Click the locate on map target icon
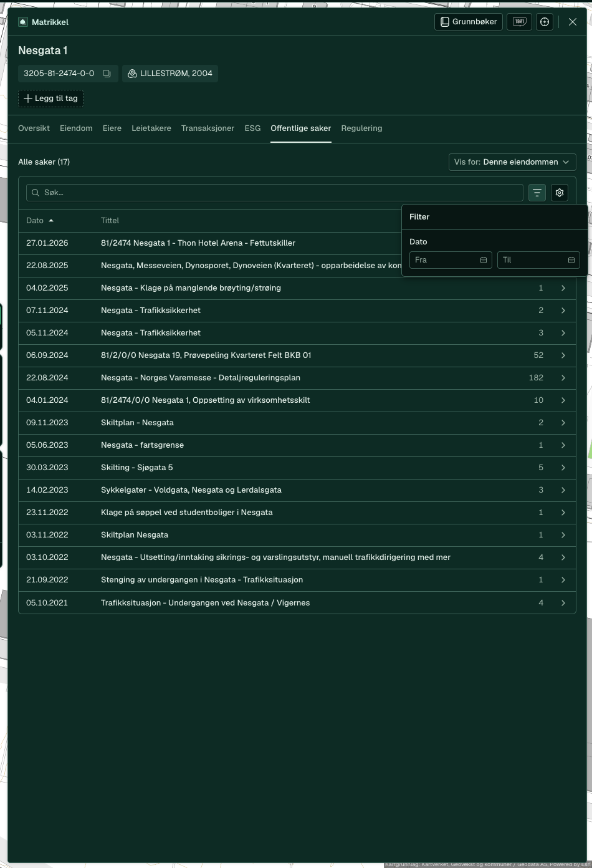Viewport: 592px width, 868px height. coord(545,22)
